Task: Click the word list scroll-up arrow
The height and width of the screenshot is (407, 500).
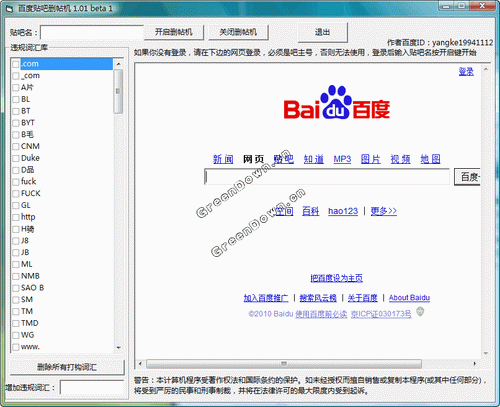Action: [118, 64]
